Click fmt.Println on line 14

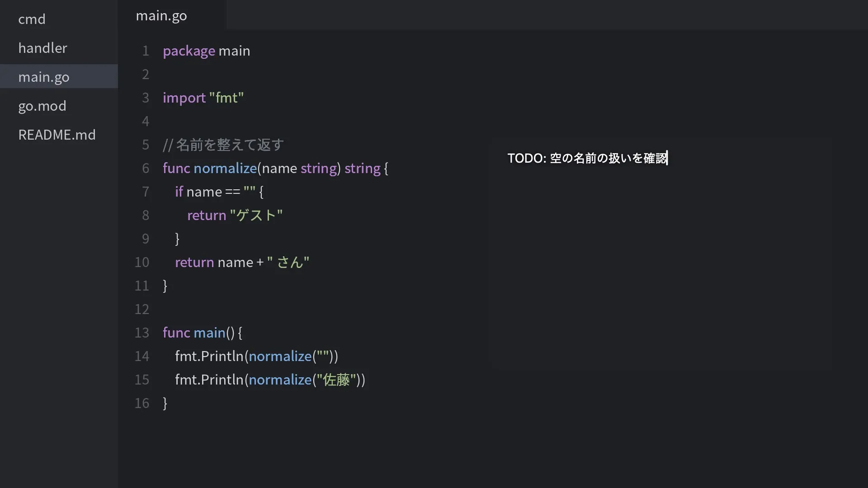coord(209,356)
